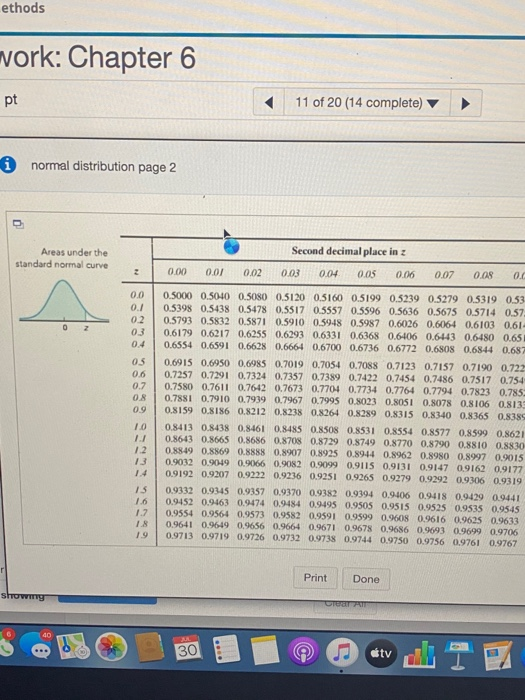The width and height of the screenshot is (525, 700).
Task: Click table value 0.7019
Action: coord(289,364)
